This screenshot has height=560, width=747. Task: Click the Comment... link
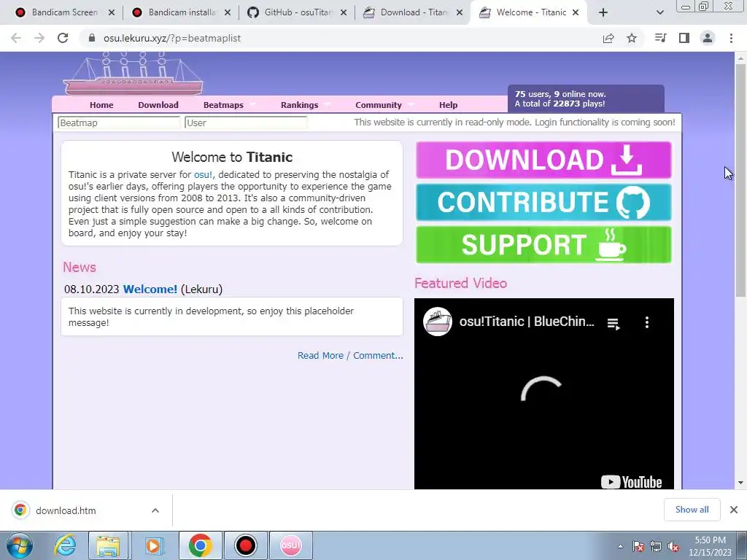pyautogui.click(x=378, y=356)
